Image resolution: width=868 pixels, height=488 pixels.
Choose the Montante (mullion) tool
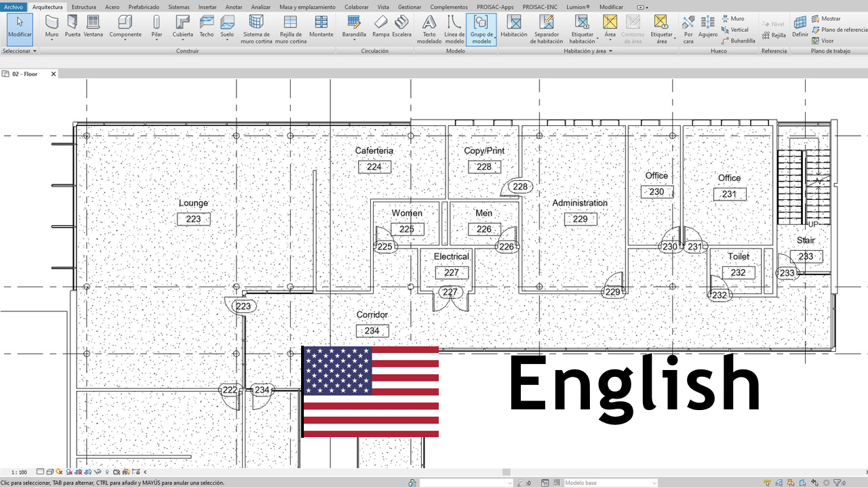(321, 26)
